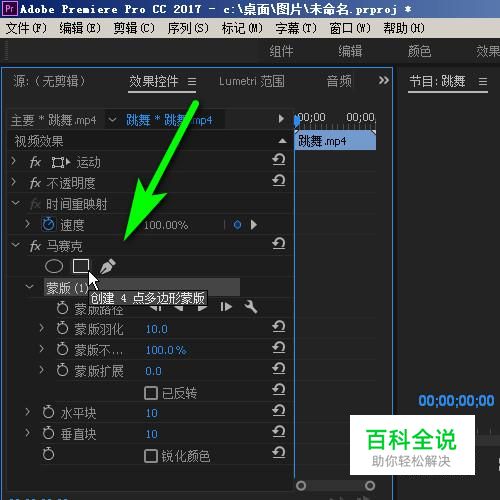Screen dimensions: 500x500
Task: Reset the 马赛克 effect
Action: (x=279, y=243)
